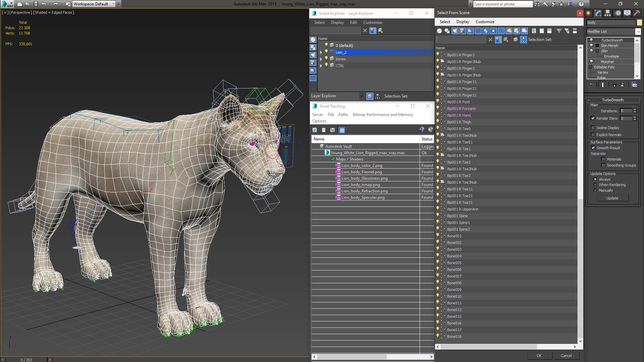Click the TurboSmooth Update button

coord(612,198)
